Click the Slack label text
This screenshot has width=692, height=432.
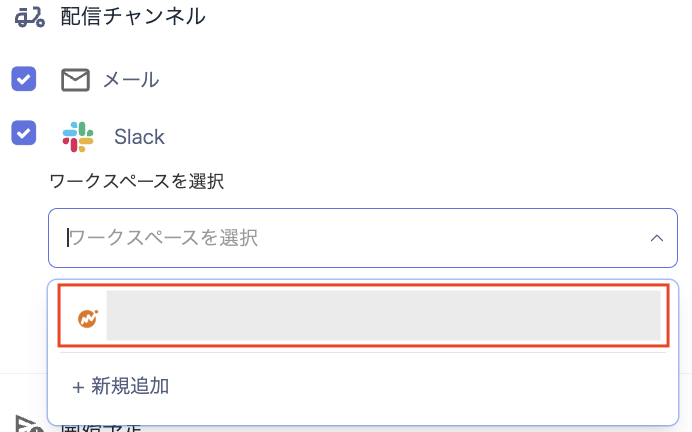[x=139, y=136]
